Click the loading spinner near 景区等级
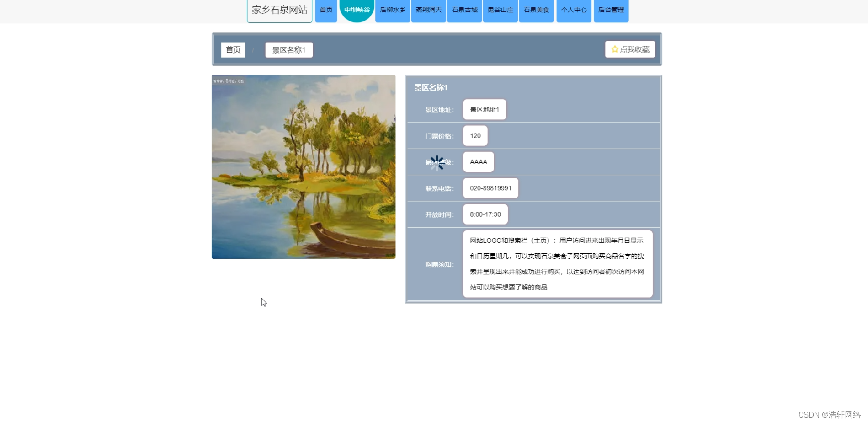 (x=437, y=162)
